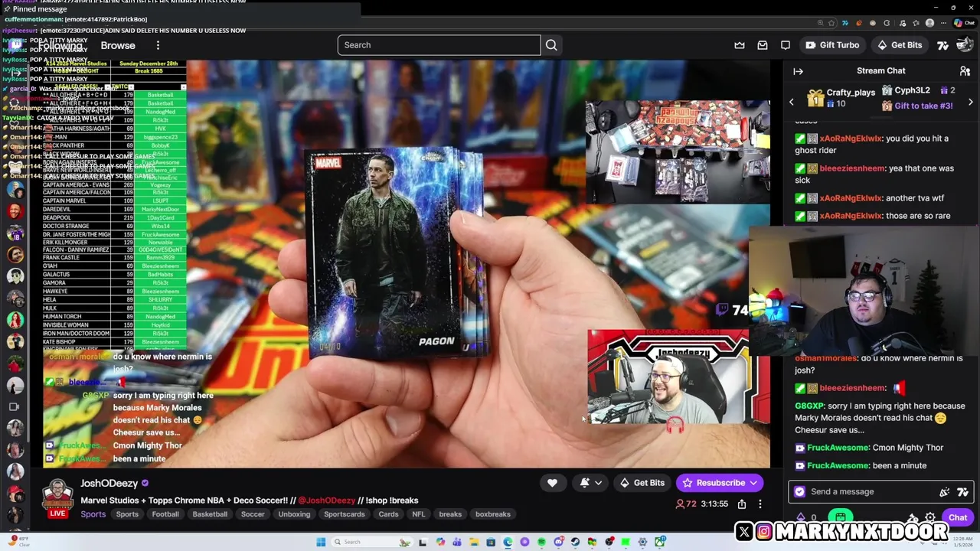This screenshot has height=551, width=980.
Task: Collapse Stream Chat panel arrow
Action: [798, 71]
